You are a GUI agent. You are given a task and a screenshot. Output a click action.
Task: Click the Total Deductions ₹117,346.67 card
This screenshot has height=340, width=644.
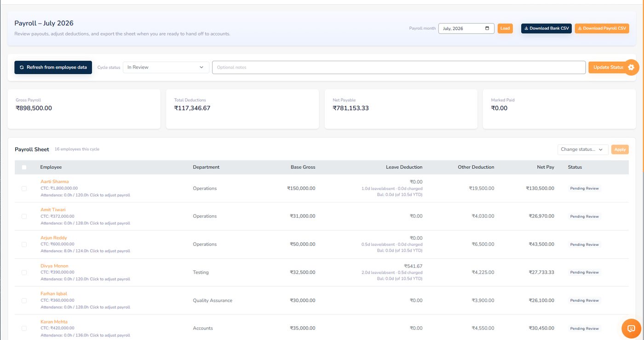242,109
